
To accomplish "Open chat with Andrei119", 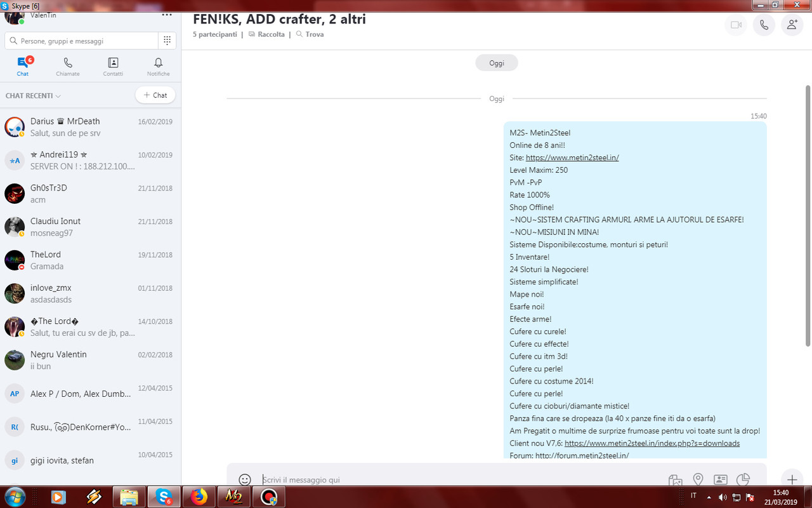I will [x=91, y=161].
